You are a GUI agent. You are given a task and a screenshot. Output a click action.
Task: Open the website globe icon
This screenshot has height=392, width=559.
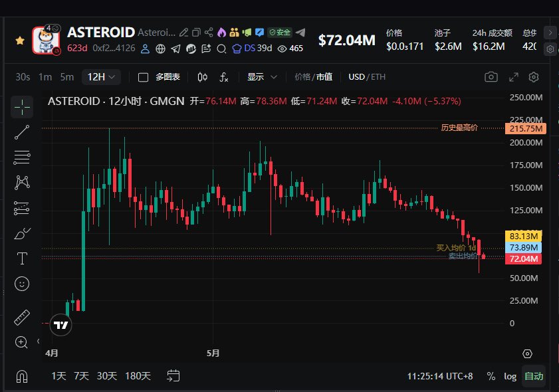[x=160, y=49]
